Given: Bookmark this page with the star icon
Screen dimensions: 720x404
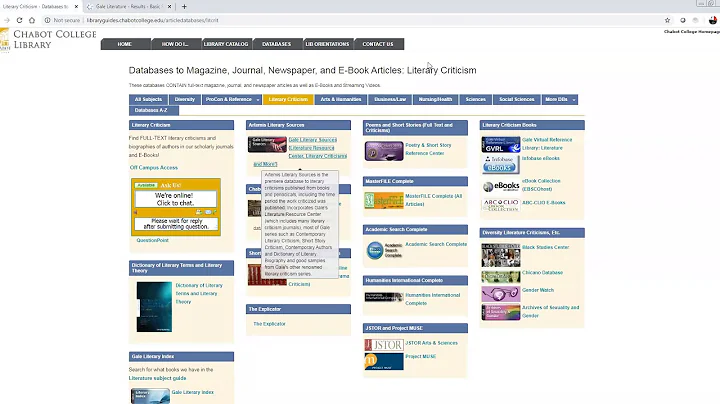Looking at the screenshot, I should pos(667,20).
